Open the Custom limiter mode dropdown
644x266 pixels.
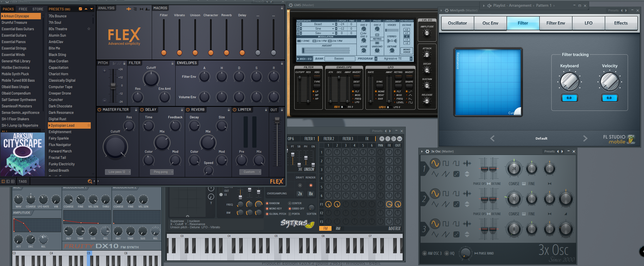(x=250, y=172)
